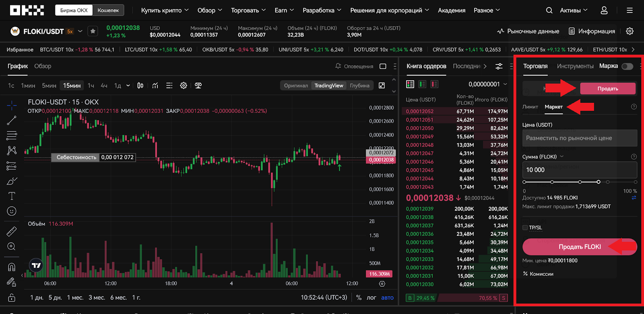Image resolution: width=644 pixels, height=314 pixels.
Task: Select 15мин timeframe
Action: click(x=72, y=85)
